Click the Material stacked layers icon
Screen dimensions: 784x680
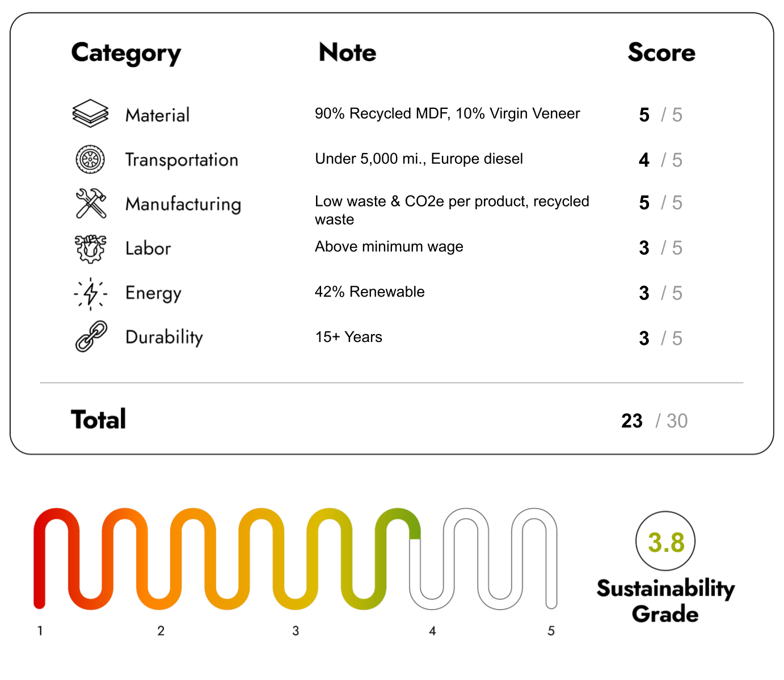[90, 113]
